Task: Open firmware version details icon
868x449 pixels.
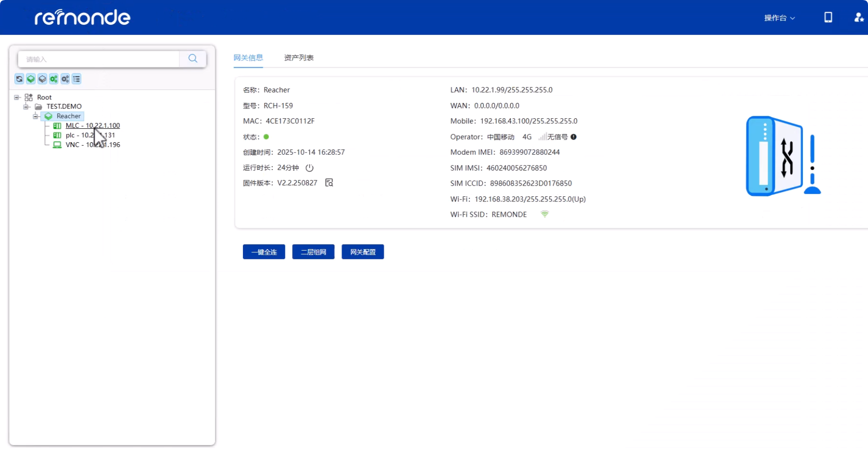Action: 328,182
